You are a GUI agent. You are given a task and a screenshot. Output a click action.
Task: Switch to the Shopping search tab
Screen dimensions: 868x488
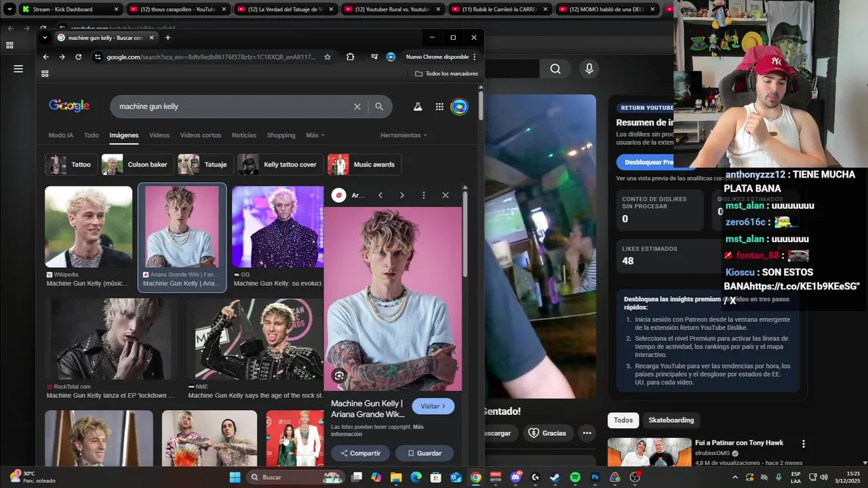(281, 135)
